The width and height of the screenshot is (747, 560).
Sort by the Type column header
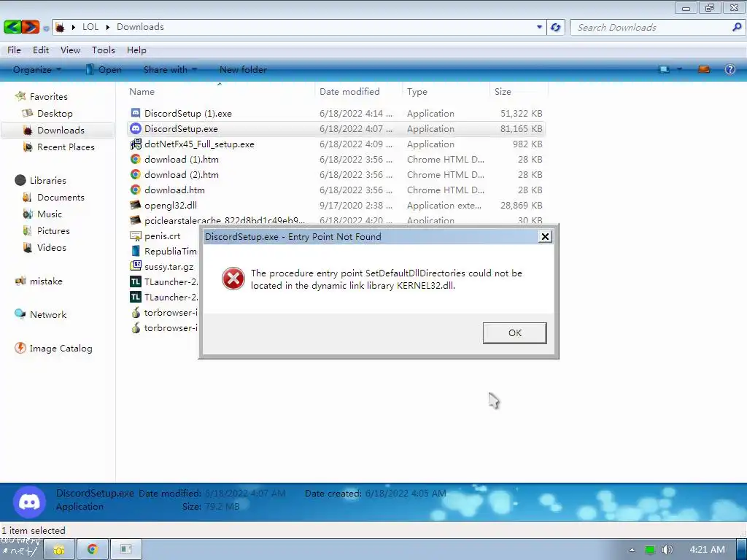tap(417, 91)
